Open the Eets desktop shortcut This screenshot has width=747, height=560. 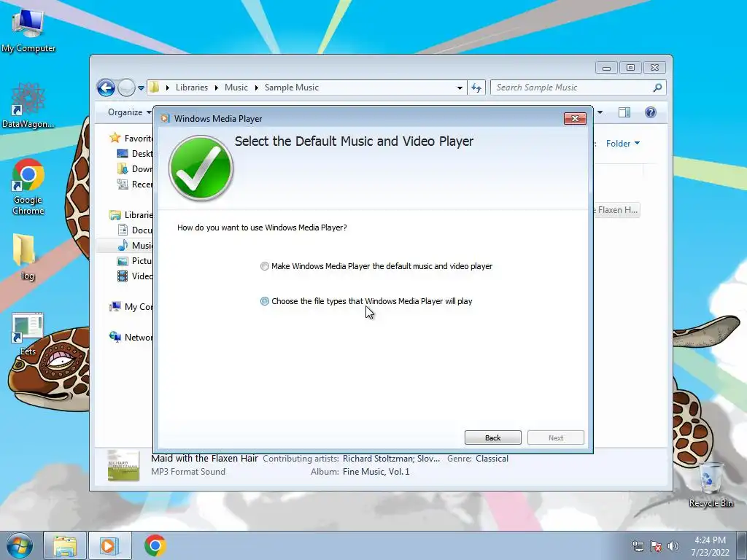[28, 334]
